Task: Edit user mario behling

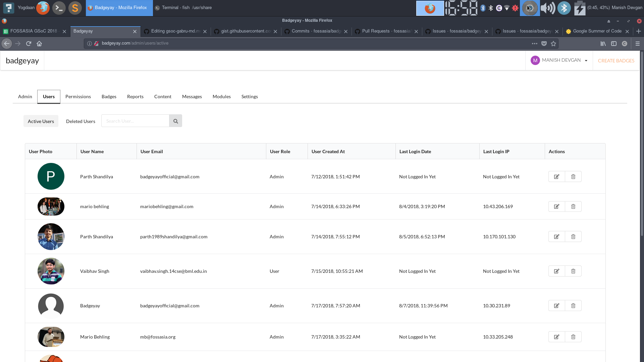Action: pyautogui.click(x=557, y=206)
